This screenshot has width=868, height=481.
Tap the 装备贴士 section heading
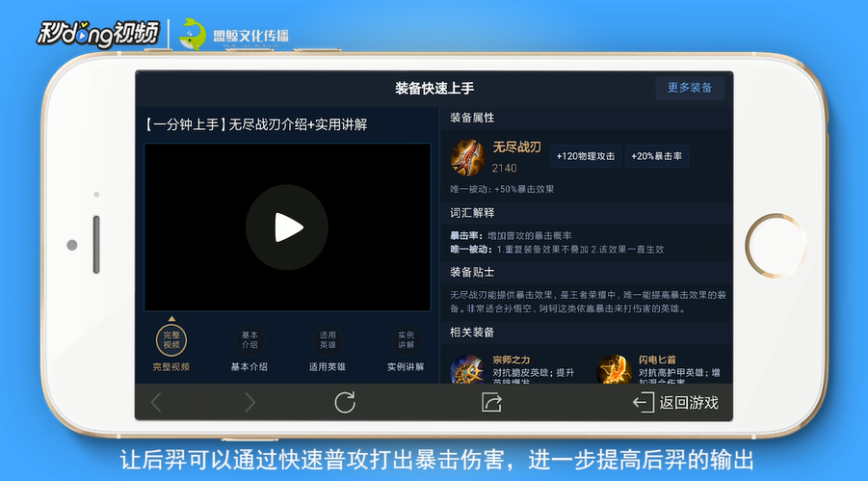(x=472, y=272)
